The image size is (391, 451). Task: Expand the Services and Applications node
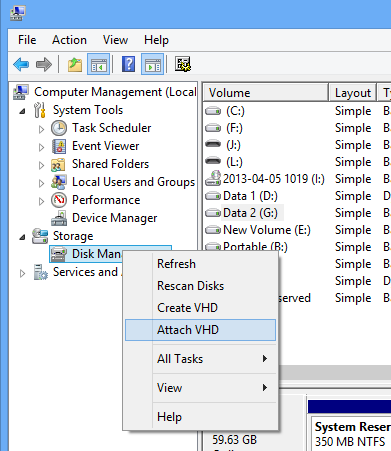(22, 273)
